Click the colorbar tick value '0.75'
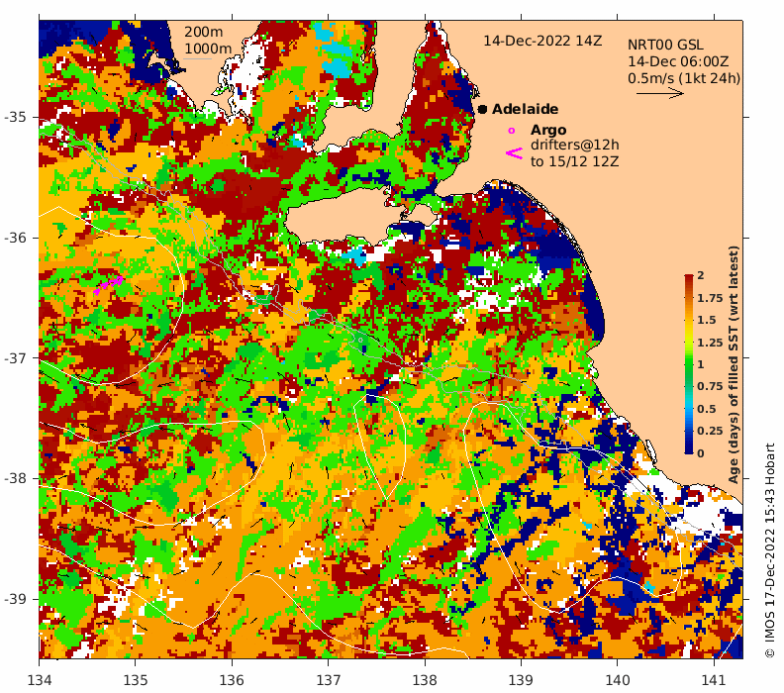 (x=710, y=386)
